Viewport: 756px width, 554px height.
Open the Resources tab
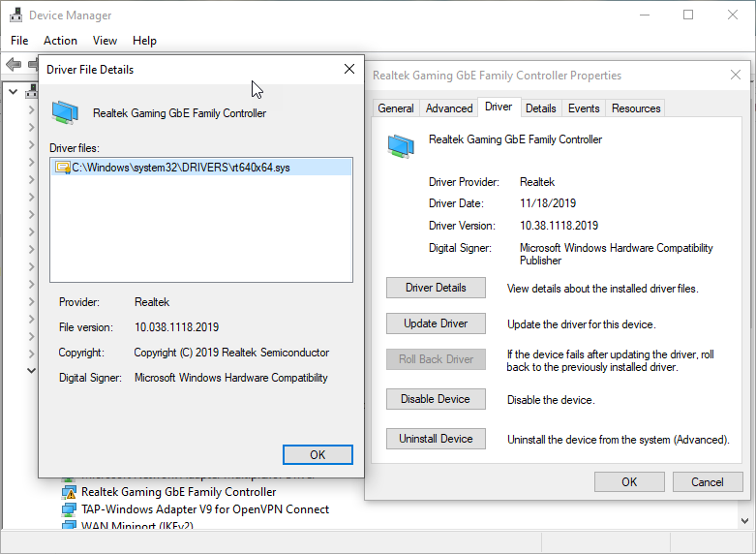tap(636, 108)
